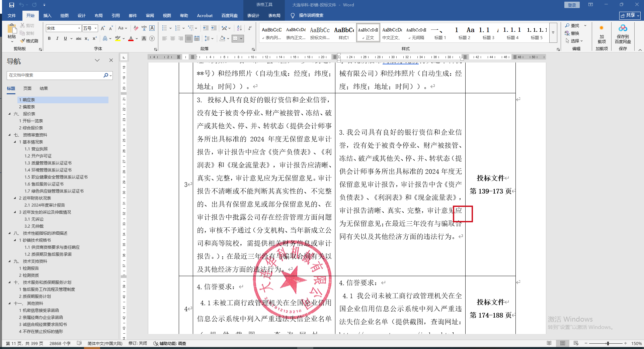Click the 查找 find button
The height and width of the screenshot is (349, 644).
pyautogui.click(x=572, y=25)
